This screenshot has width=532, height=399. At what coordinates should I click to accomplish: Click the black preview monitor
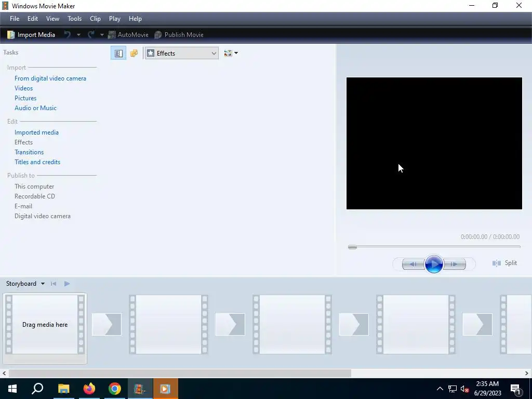pos(434,143)
